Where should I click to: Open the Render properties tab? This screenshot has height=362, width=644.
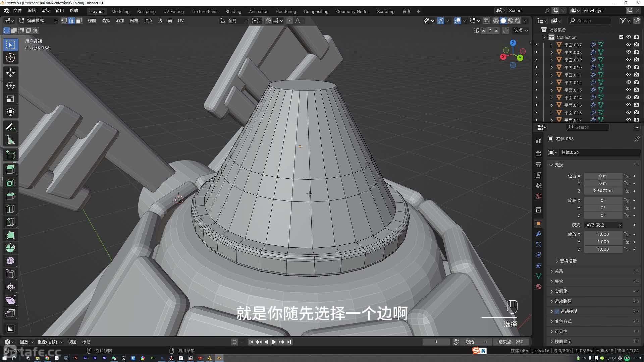(x=539, y=154)
